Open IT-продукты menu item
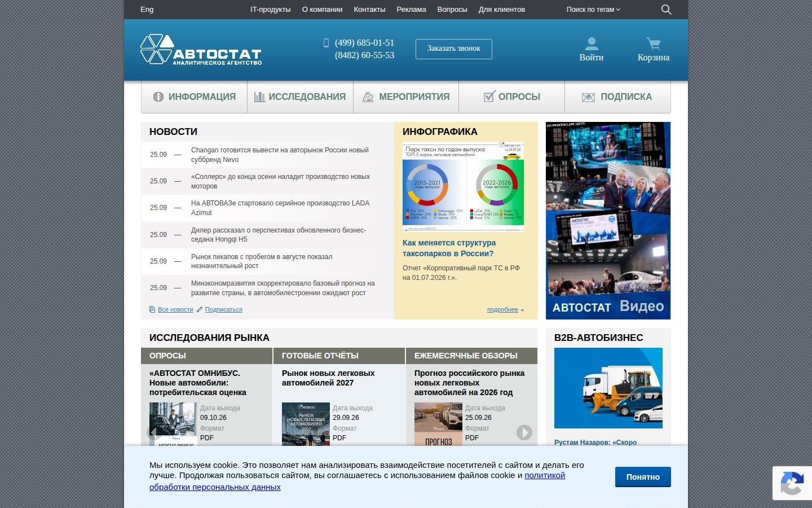812x508 pixels. [271, 10]
